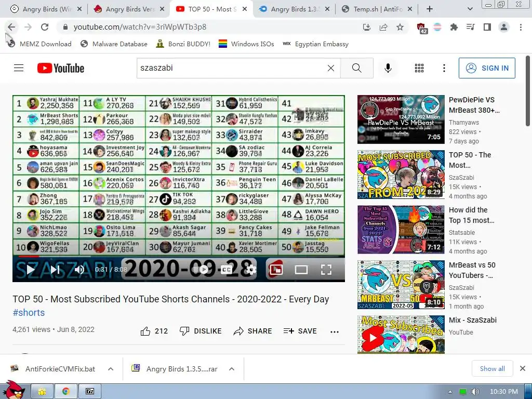The image size is (532, 399).
Task: Open the Extensions puzzle icon
Action: (x=454, y=27)
